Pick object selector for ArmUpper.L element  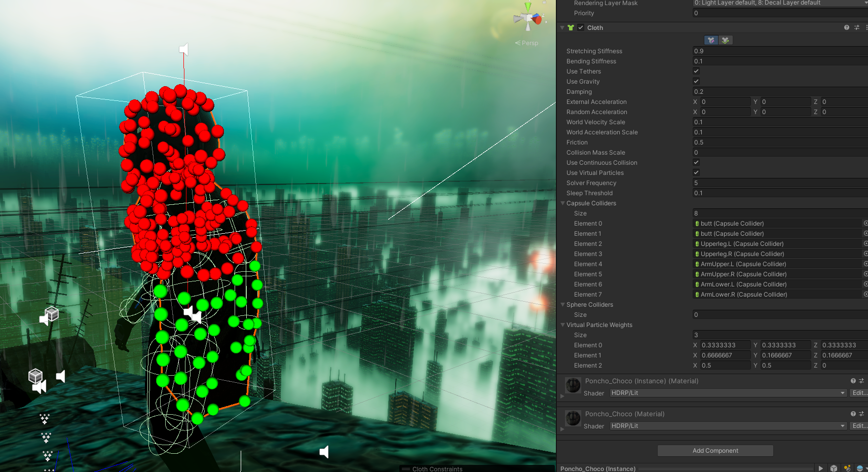click(x=865, y=264)
